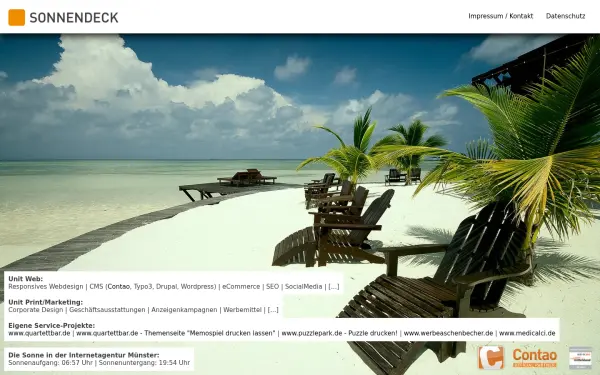Open the Impressum / Kontakt page

tap(501, 16)
